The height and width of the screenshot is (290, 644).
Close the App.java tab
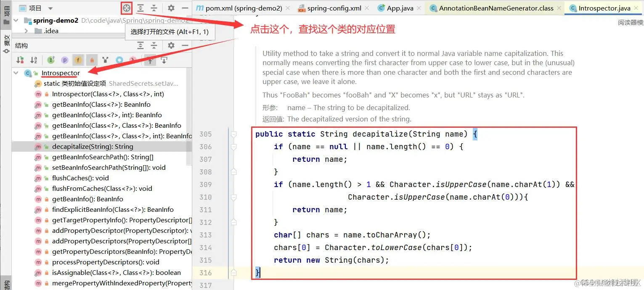coord(419,8)
